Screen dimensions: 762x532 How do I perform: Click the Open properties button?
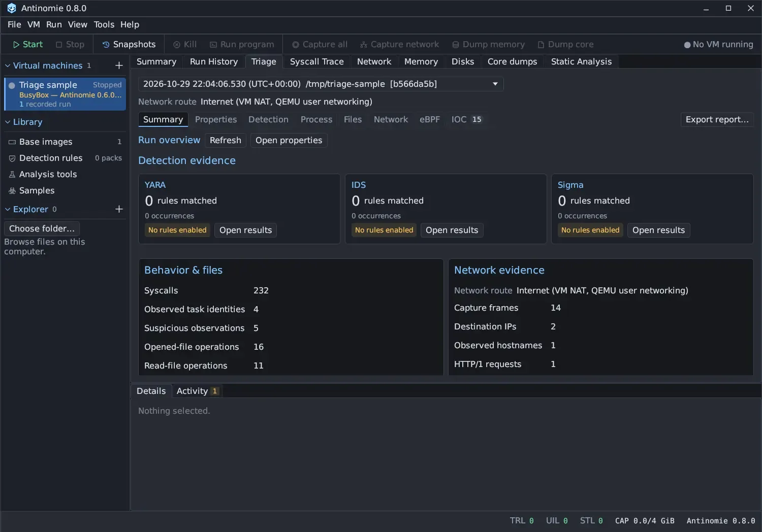pyautogui.click(x=289, y=140)
